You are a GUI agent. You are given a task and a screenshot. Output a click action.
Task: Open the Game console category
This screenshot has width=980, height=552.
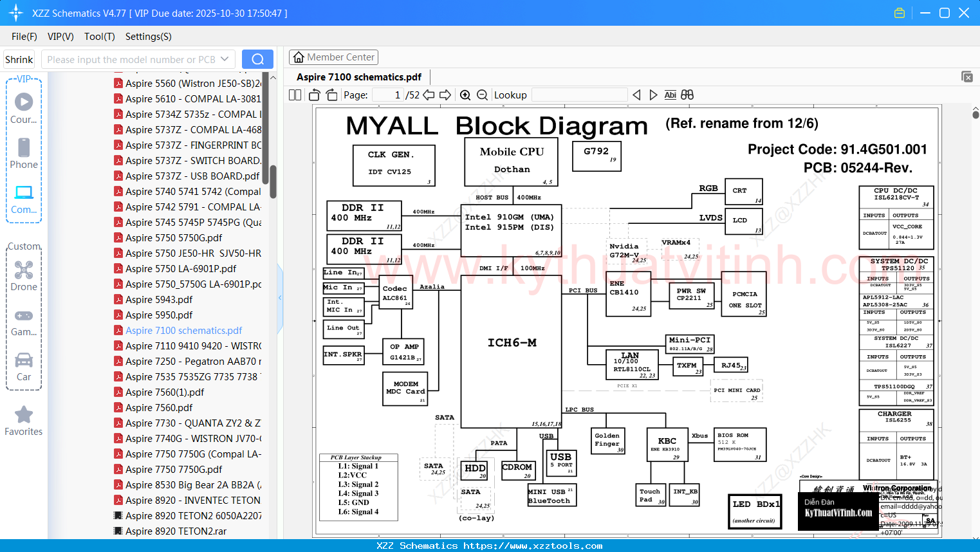pos(24,322)
